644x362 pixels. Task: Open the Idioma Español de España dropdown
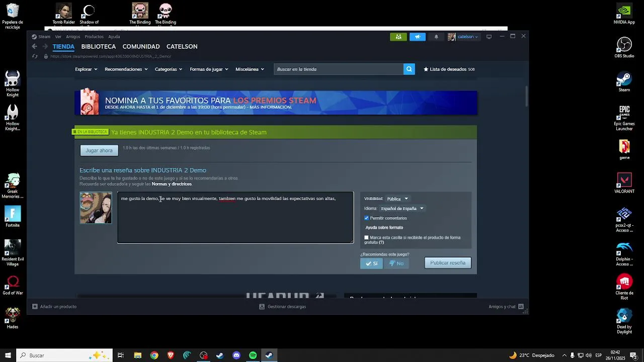402,208
